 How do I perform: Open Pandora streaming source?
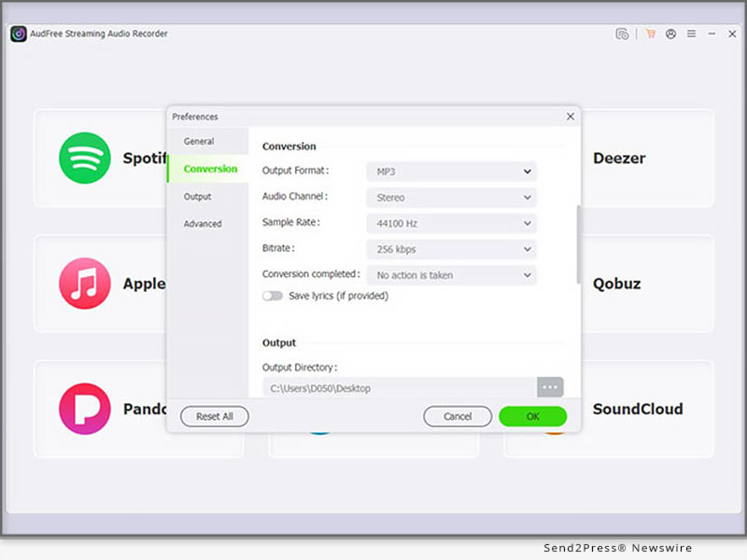(84, 409)
